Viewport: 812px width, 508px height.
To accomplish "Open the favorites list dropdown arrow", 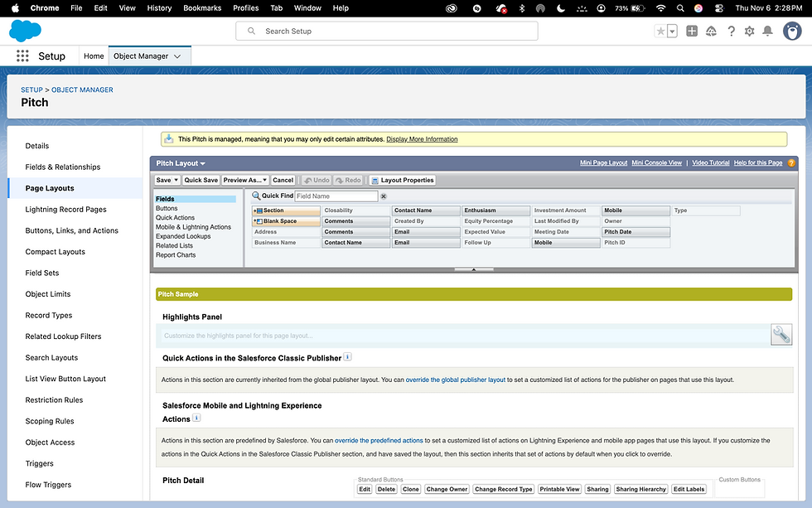I will tap(672, 31).
